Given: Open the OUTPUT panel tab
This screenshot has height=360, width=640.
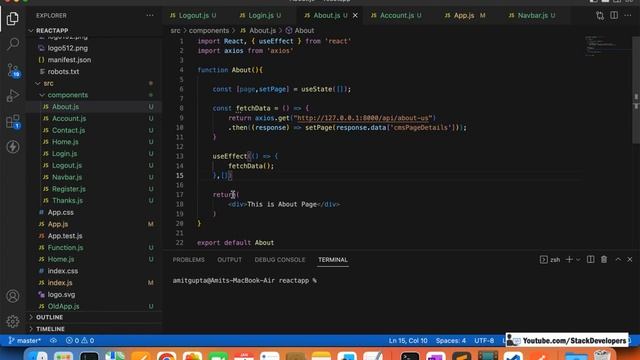Looking at the screenshot, I should pos(229,260).
